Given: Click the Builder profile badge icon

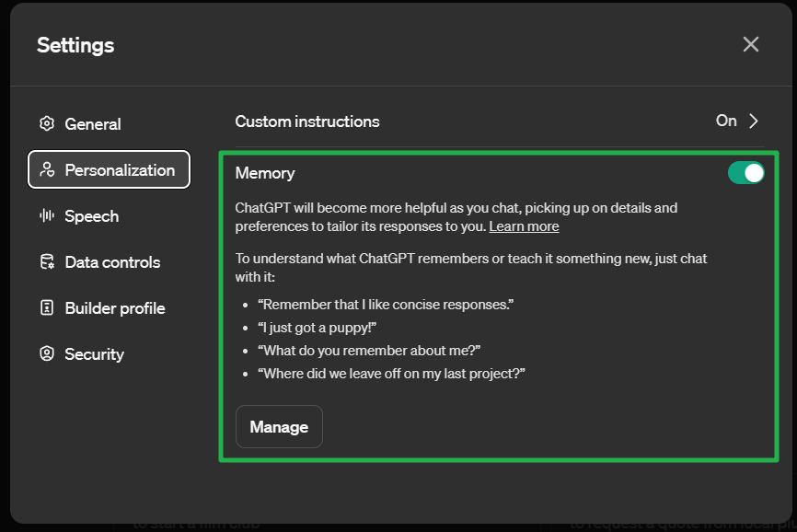Looking at the screenshot, I should [x=47, y=308].
